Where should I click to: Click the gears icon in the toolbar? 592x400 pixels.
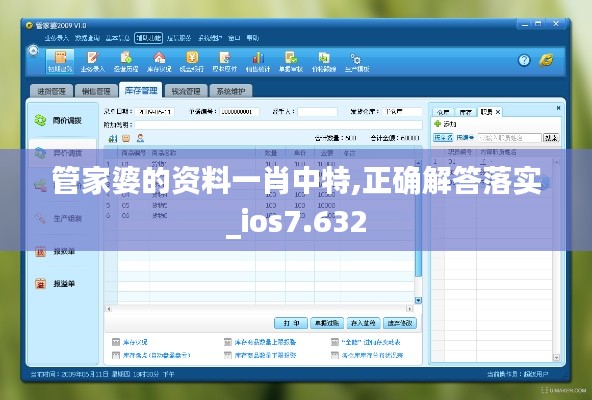356,59
